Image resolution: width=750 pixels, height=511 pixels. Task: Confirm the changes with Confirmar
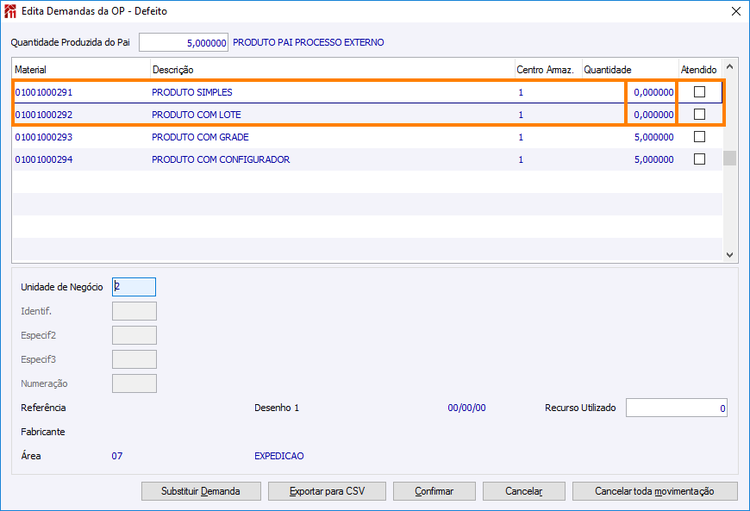coord(434,491)
